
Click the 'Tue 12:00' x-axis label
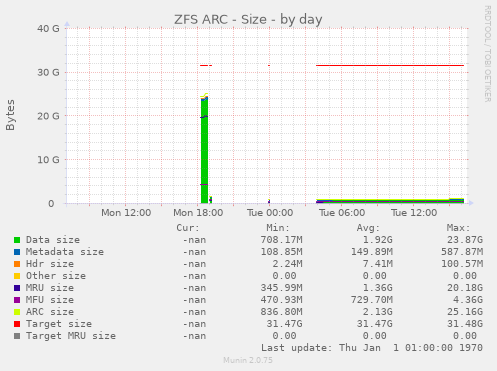pos(414,213)
